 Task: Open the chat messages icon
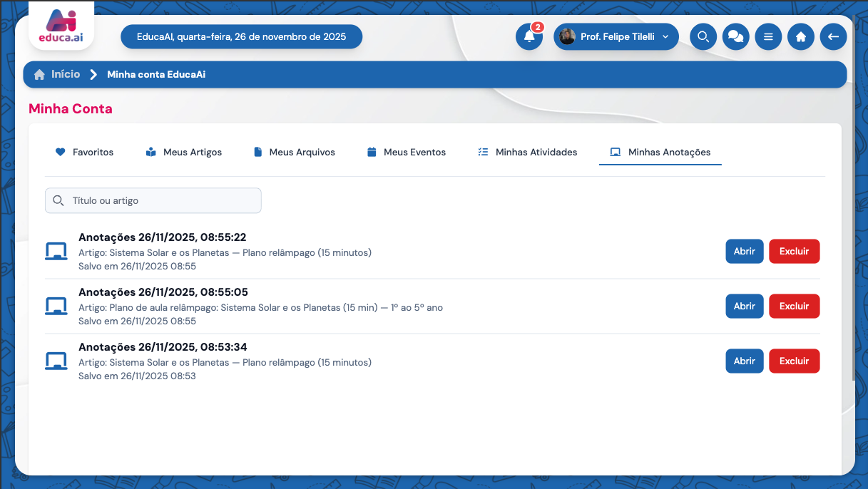(735, 37)
